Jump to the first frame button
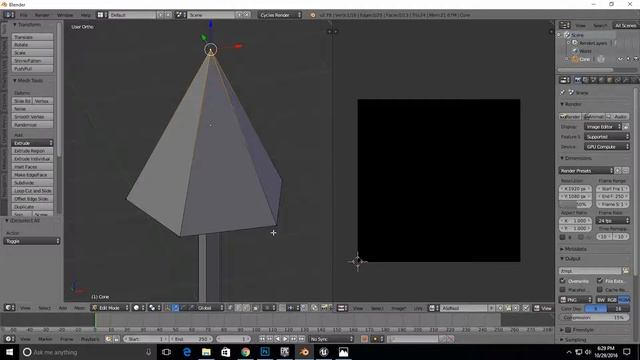Screen dimensions: 640x360 tap(262, 339)
